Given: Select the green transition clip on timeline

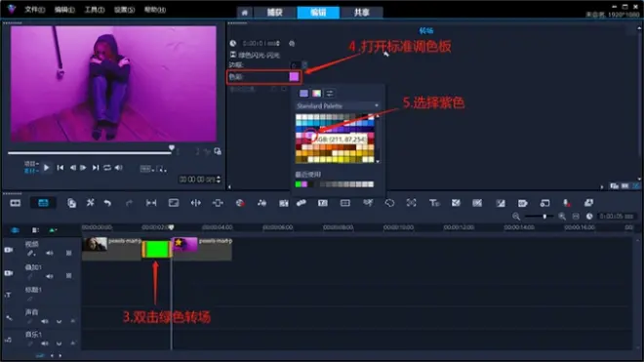Looking at the screenshot, I should pos(156,249).
